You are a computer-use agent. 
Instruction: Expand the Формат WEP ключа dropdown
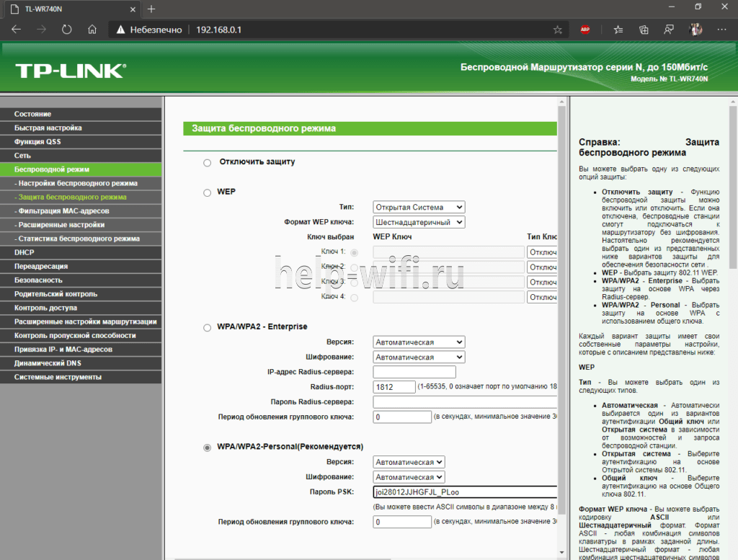point(418,223)
